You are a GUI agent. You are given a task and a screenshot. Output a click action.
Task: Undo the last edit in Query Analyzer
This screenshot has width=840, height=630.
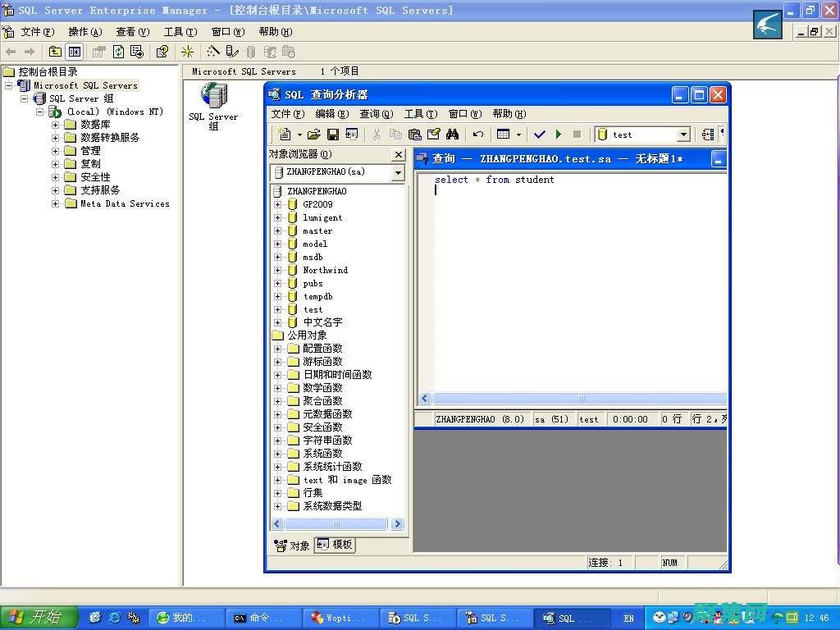click(x=478, y=134)
